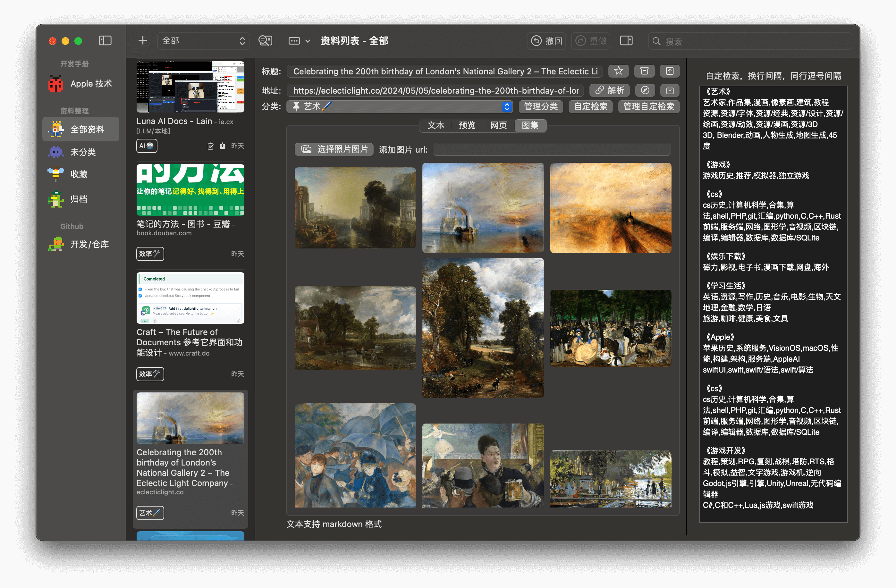Click the 自定检索 button
The width and height of the screenshot is (896, 588).
(x=591, y=106)
